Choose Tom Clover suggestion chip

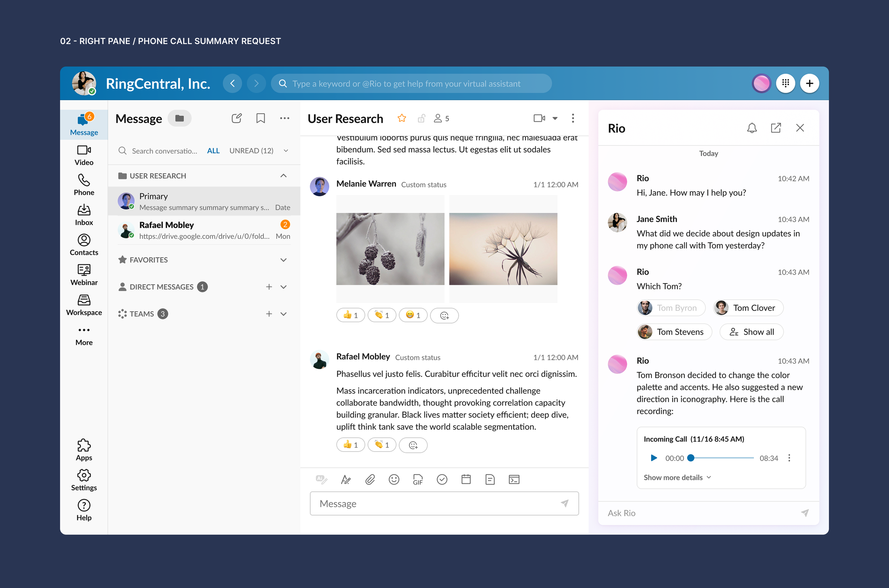tap(748, 308)
